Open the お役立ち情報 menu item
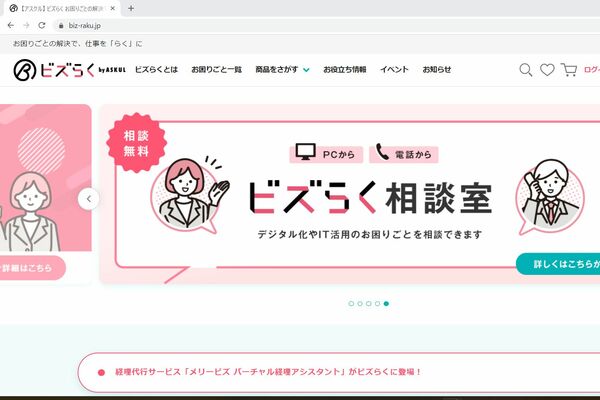 345,69
